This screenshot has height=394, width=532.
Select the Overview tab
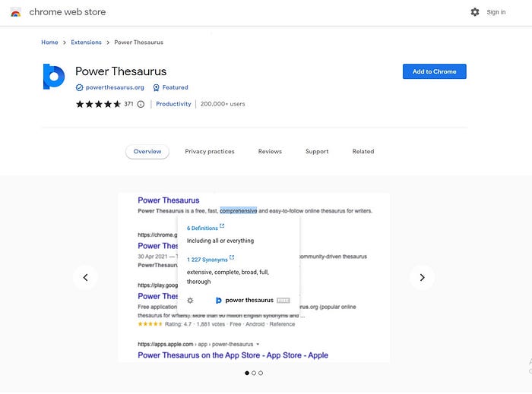point(147,151)
